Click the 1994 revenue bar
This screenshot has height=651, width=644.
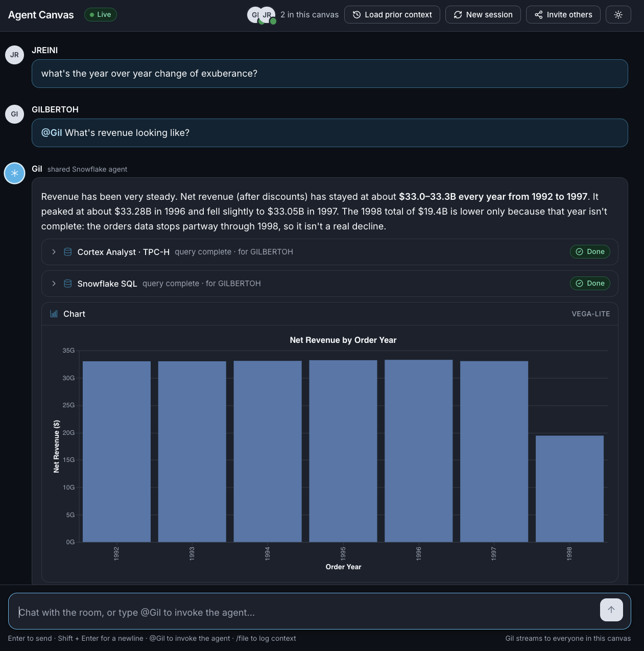[268, 451]
